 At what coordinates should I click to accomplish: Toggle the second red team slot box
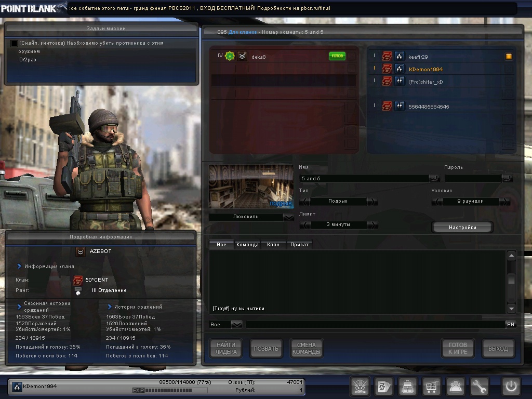tap(352, 69)
